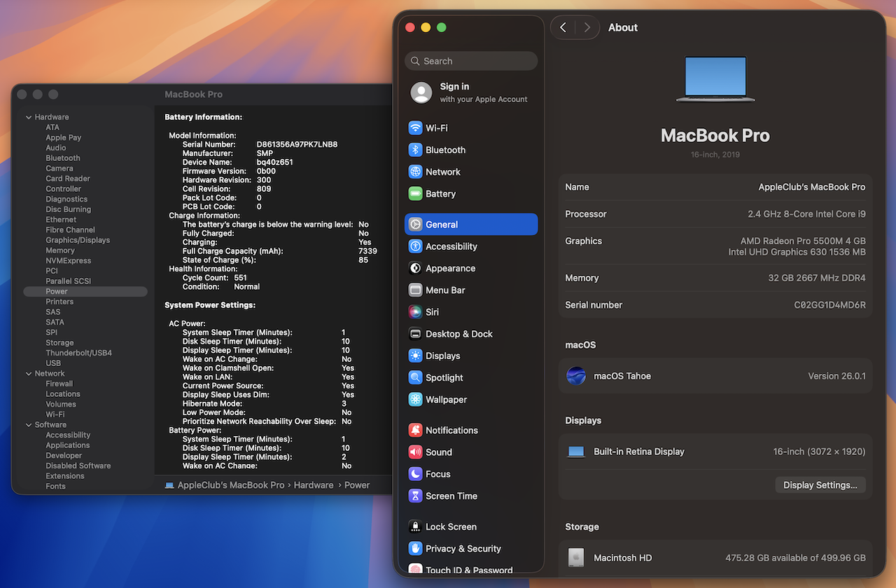Go back using the back arrow button
The image size is (896, 588).
(563, 27)
